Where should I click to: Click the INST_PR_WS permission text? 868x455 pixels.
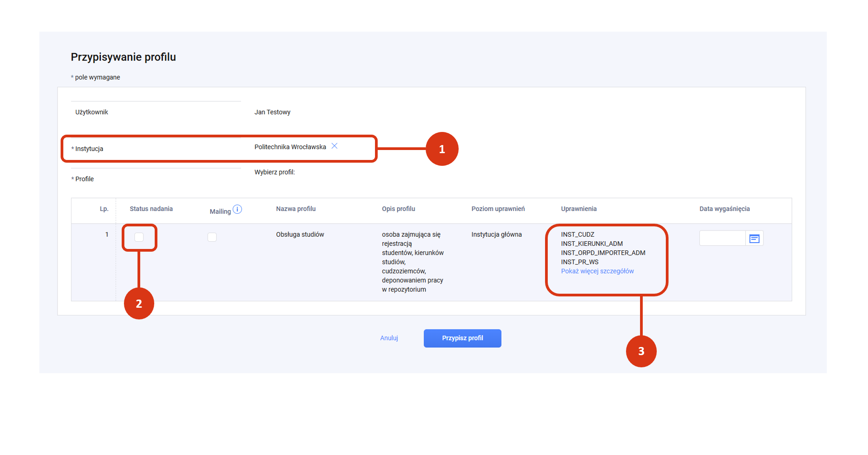579,262
